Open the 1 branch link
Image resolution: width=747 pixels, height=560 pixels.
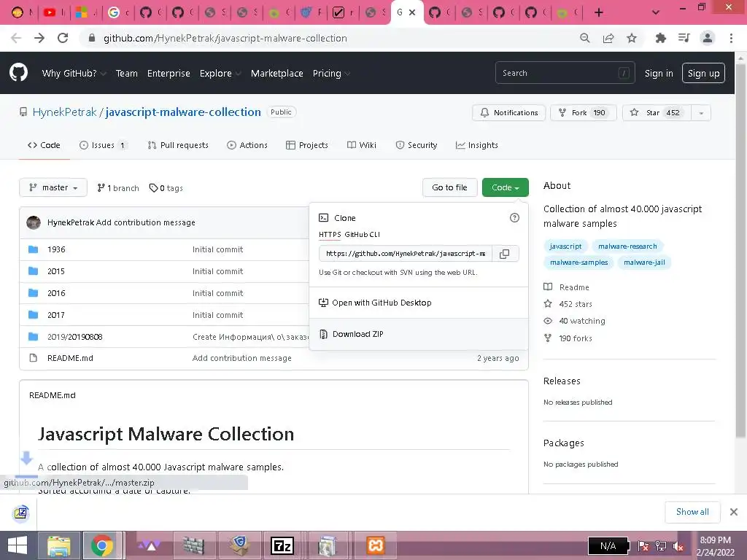tap(118, 188)
